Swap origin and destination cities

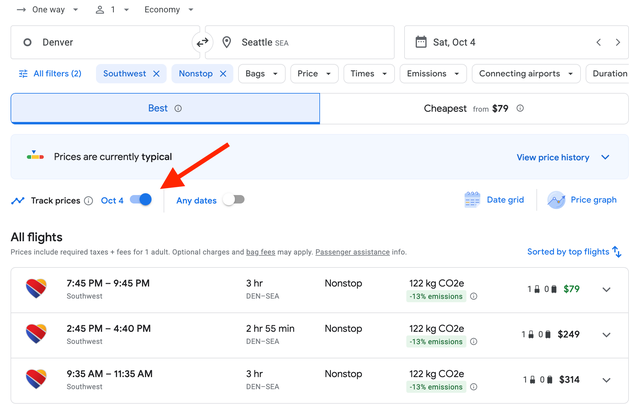click(x=202, y=42)
